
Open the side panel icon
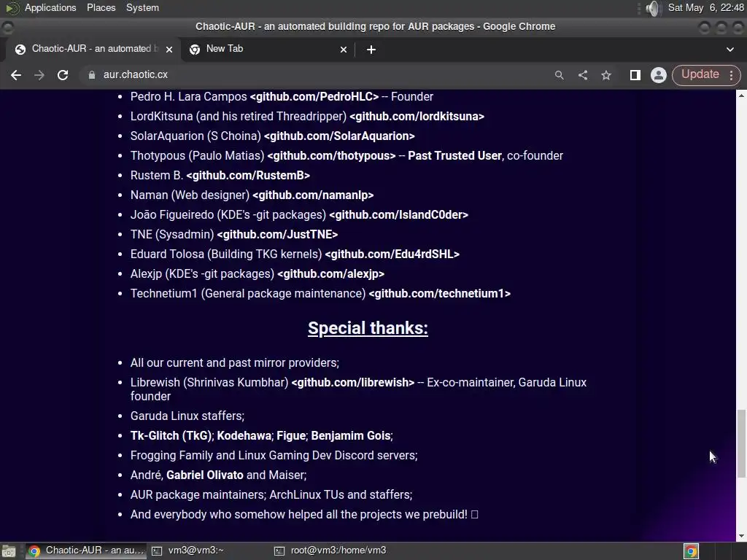[x=635, y=75]
